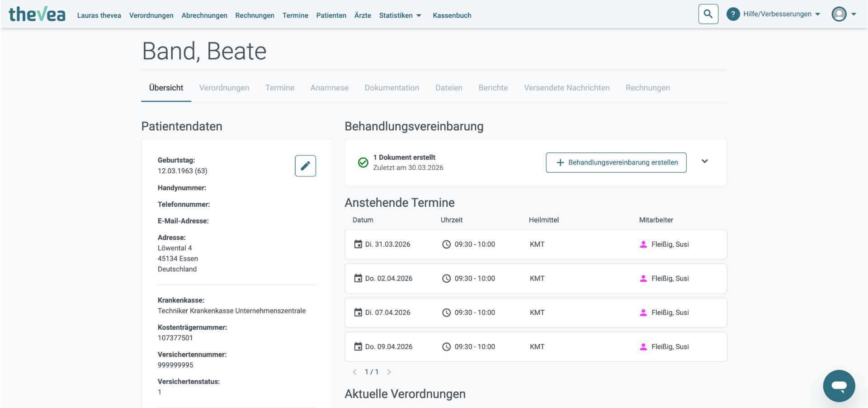Screen dimensions: 868x408
Task: Expand Behandlungsvereinbarung details chevron
Action: pyautogui.click(x=704, y=161)
